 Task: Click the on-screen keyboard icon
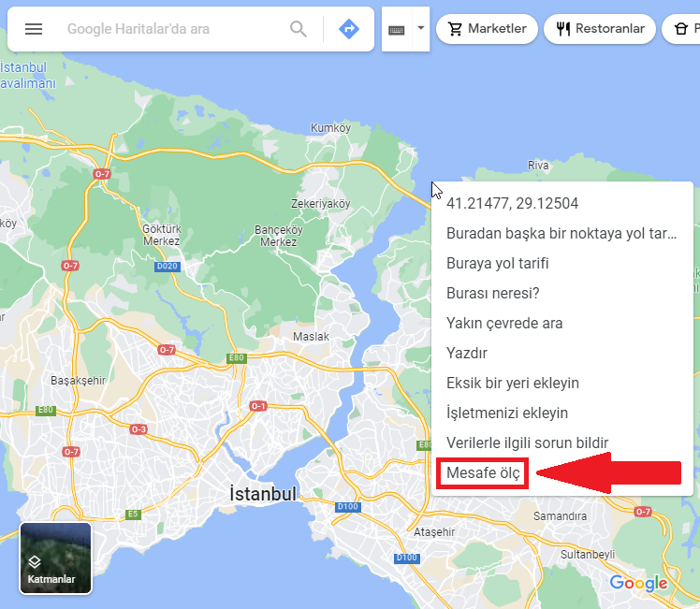397,30
